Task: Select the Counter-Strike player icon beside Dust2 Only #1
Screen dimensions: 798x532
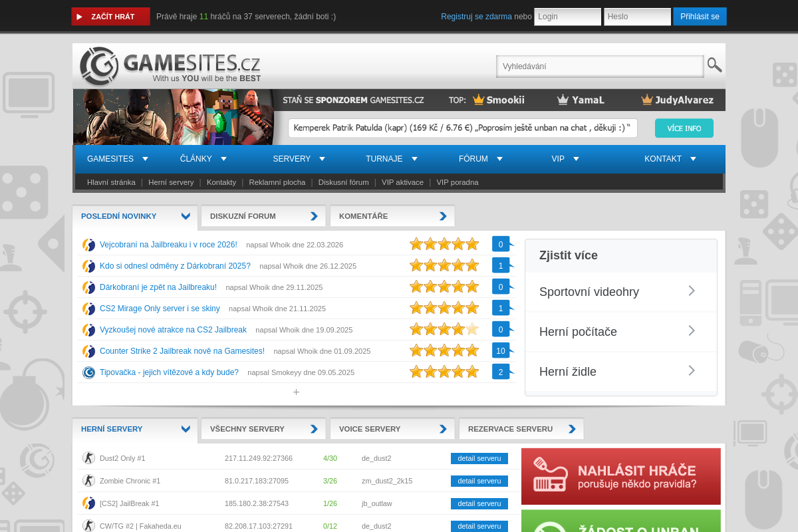Action: tap(88, 458)
